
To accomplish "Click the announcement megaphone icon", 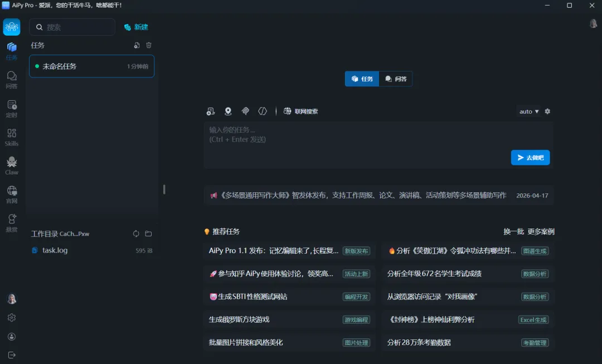I will [213, 196].
